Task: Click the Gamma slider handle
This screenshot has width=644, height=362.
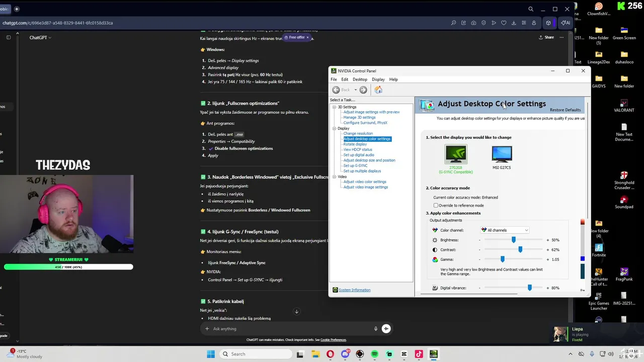Action: pos(502,259)
